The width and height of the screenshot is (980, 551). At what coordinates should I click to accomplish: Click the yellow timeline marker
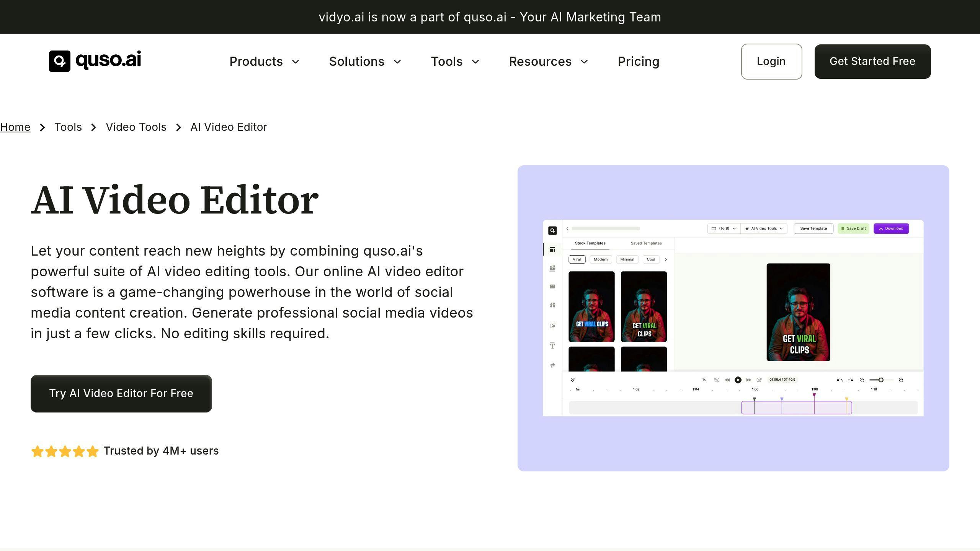[847, 399]
